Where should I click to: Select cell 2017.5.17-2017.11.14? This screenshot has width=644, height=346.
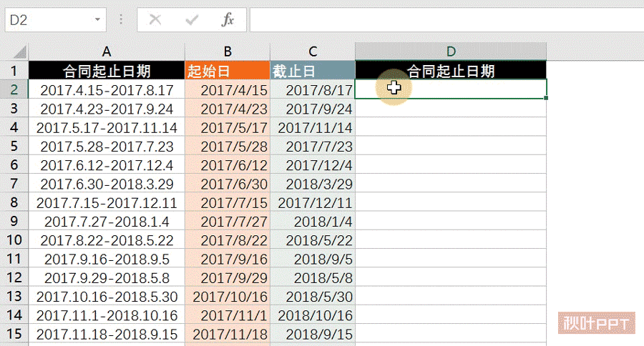107,127
